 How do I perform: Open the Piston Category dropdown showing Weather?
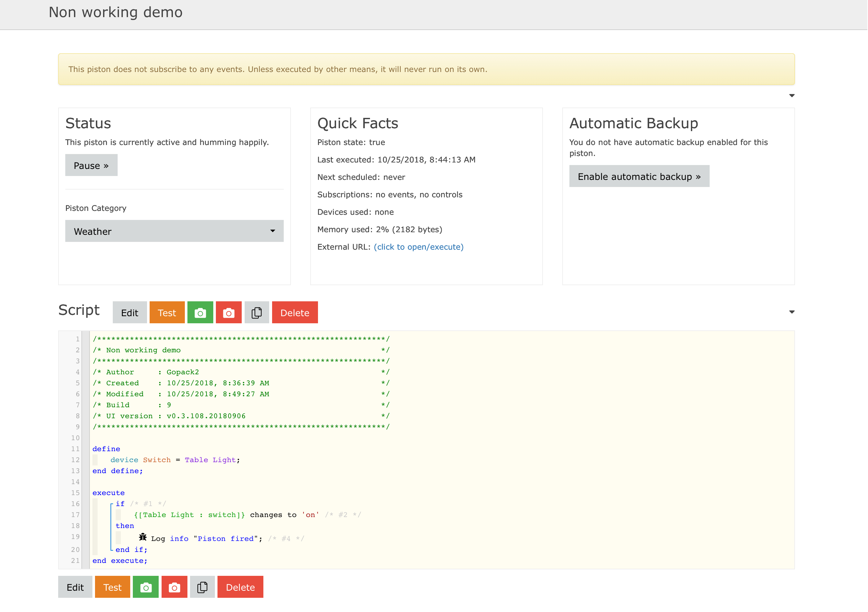coord(174,231)
